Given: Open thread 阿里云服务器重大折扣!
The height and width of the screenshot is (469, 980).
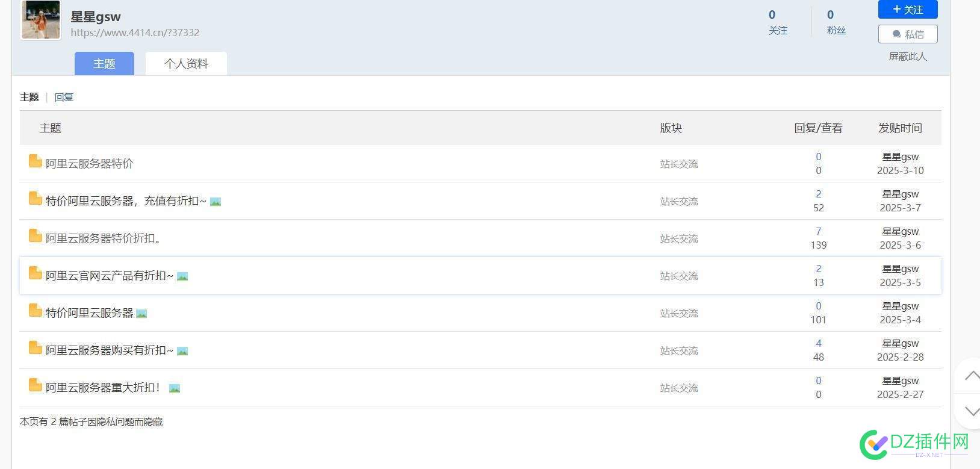Looking at the screenshot, I should [x=104, y=388].
